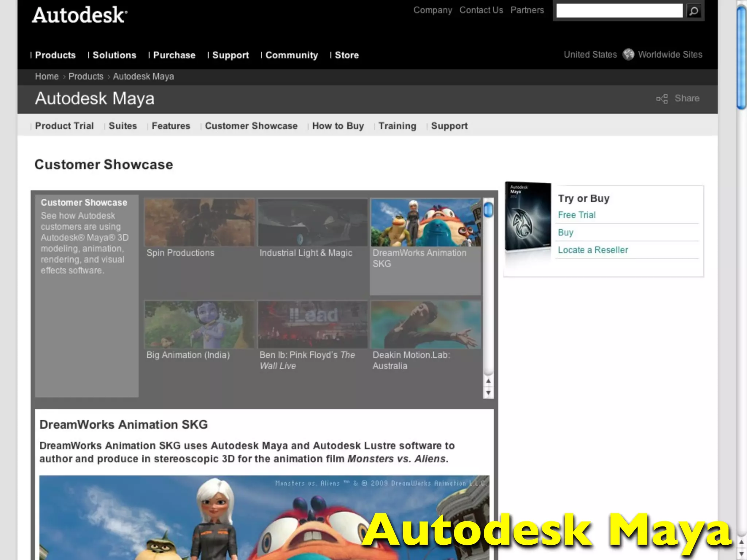
Task: Go to Products in the breadcrumb
Action: click(86, 77)
